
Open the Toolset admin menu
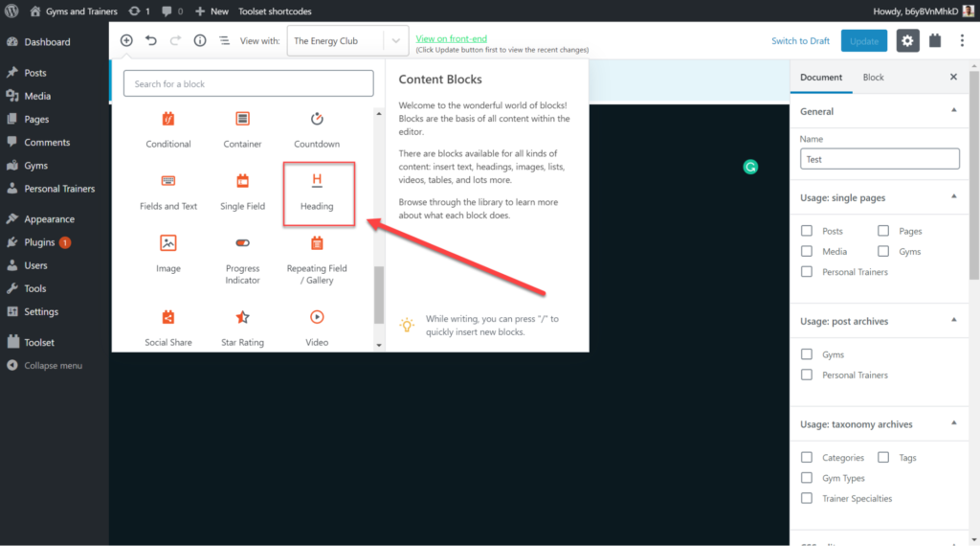[x=55, y=342]
